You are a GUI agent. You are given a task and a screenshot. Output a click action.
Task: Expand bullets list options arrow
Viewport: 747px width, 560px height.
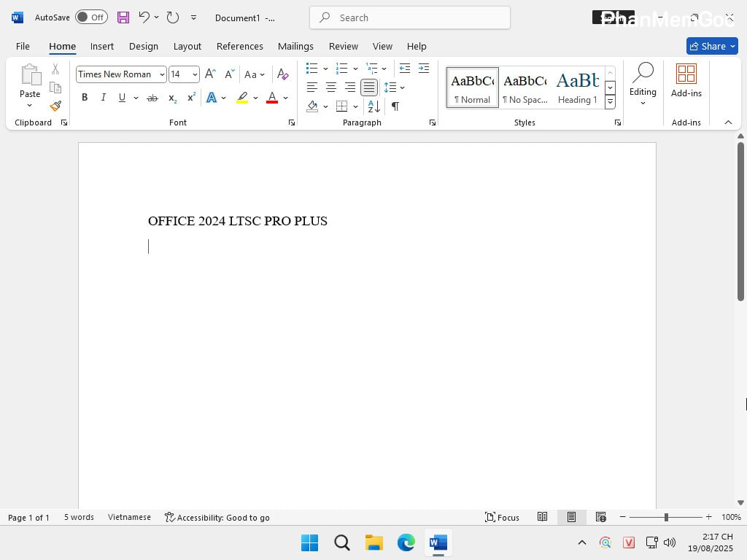coord(325,69)
